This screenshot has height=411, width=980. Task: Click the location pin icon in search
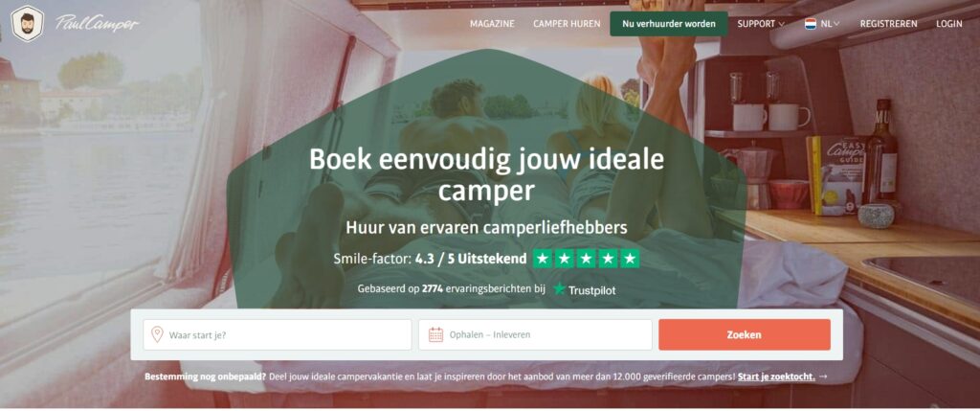click(157, 334)
